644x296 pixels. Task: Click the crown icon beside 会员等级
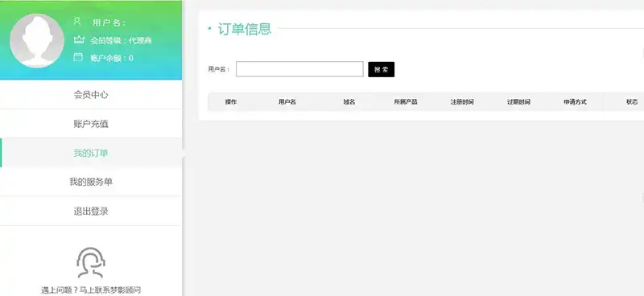(x=78, y=39)
